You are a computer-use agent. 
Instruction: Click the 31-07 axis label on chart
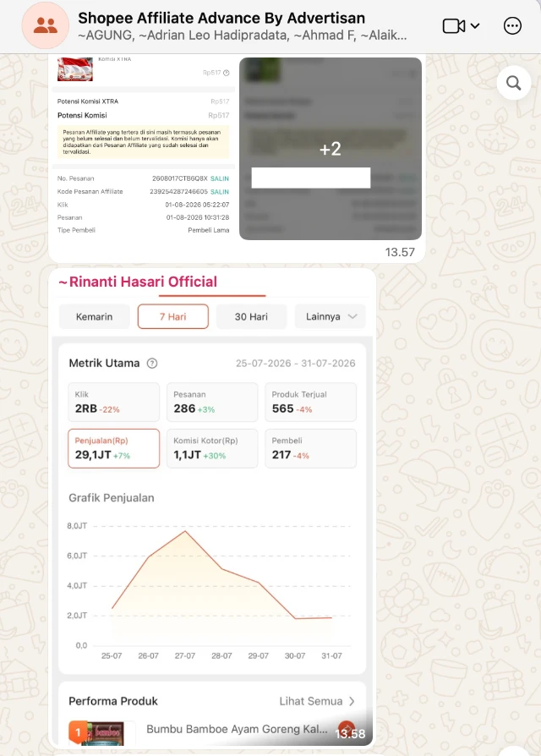pyautogui.click(x=331, y=655)
